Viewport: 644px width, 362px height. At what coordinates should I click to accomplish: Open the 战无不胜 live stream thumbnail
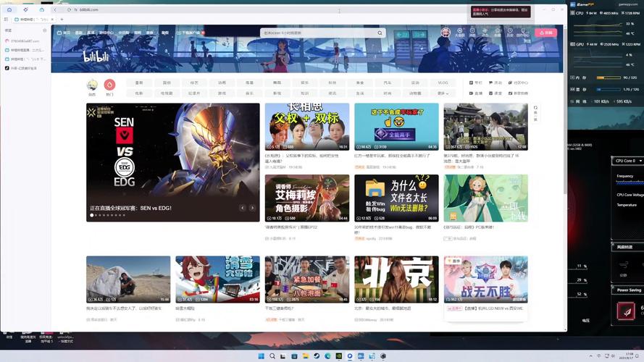pos(486,279)
